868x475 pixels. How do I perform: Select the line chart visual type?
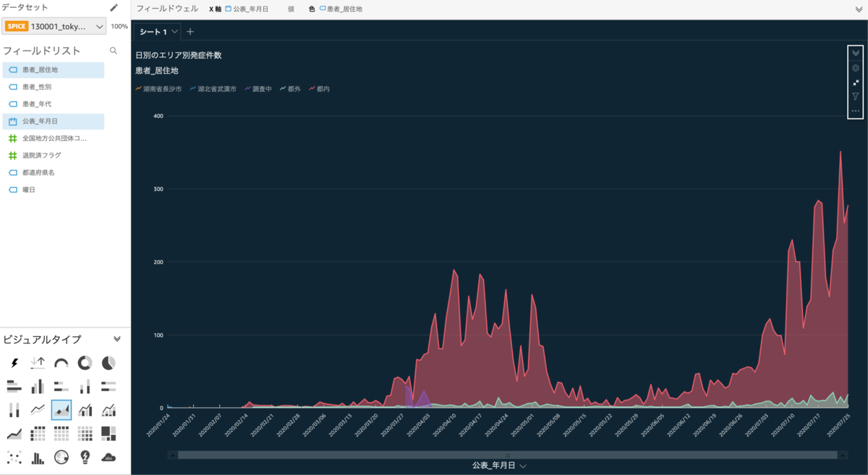[38, 410]
